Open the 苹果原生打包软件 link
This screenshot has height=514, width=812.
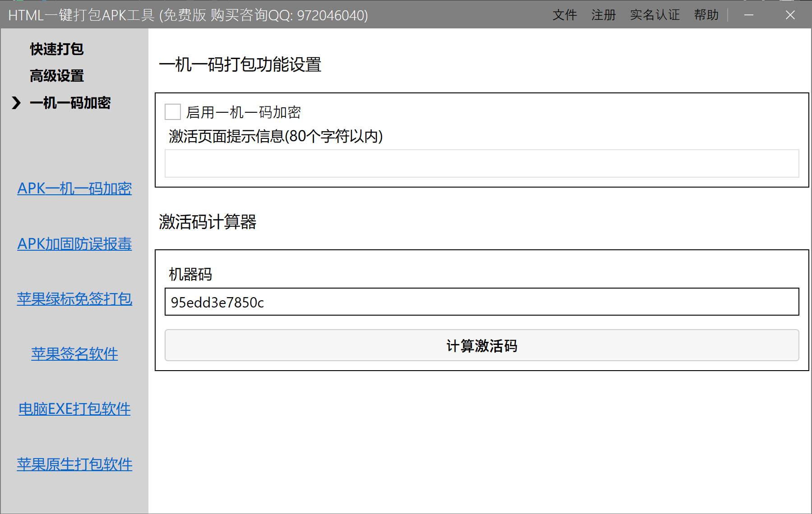pos(74,464)
